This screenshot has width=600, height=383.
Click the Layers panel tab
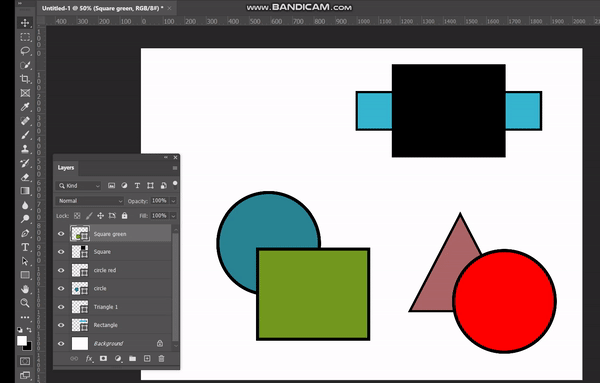[x=66, y=168]
